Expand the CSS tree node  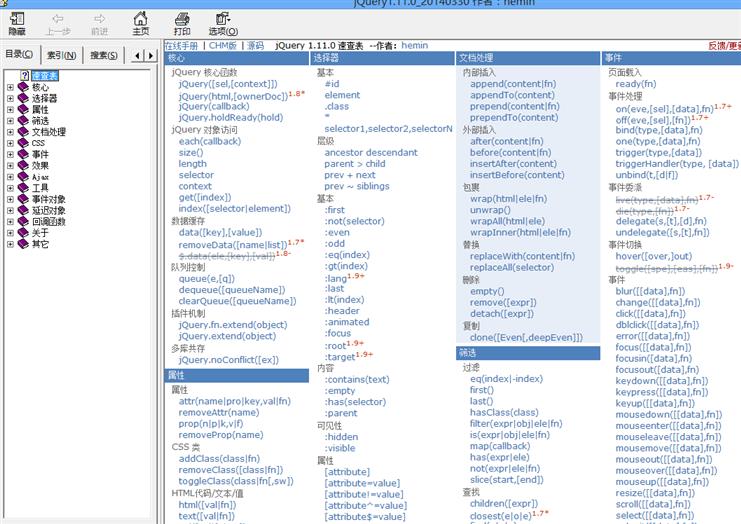(10, 143)
